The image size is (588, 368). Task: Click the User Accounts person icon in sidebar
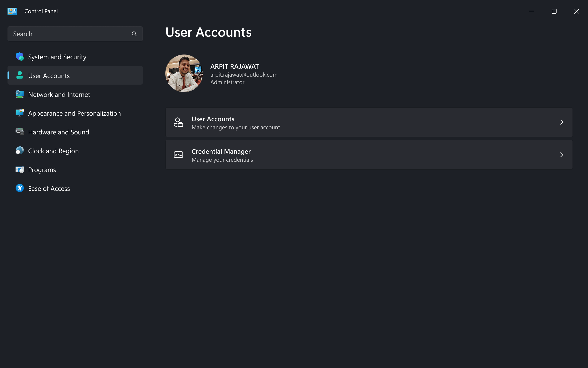(x=19, y=75)
